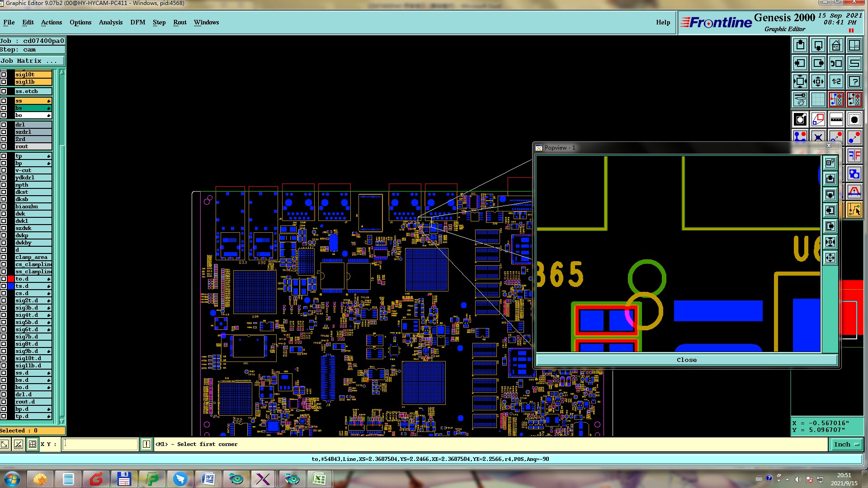Image resolution: width=868 pixels, height=488 pixels.
Task: Click the pan up arrow icon
Action: pos(800,45)
